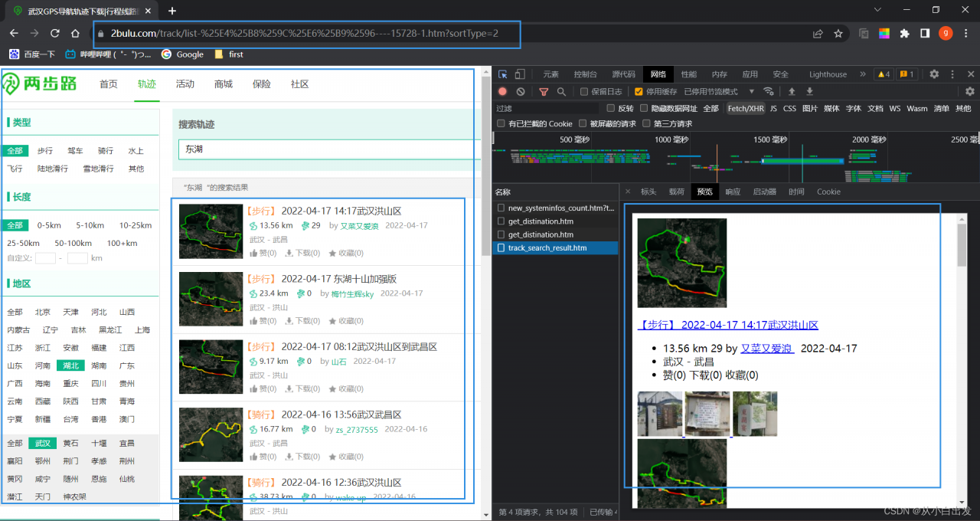980x521 pixels.
Task: Tick the 隐藏数据网址 checkbox
Action: [644, 108]
